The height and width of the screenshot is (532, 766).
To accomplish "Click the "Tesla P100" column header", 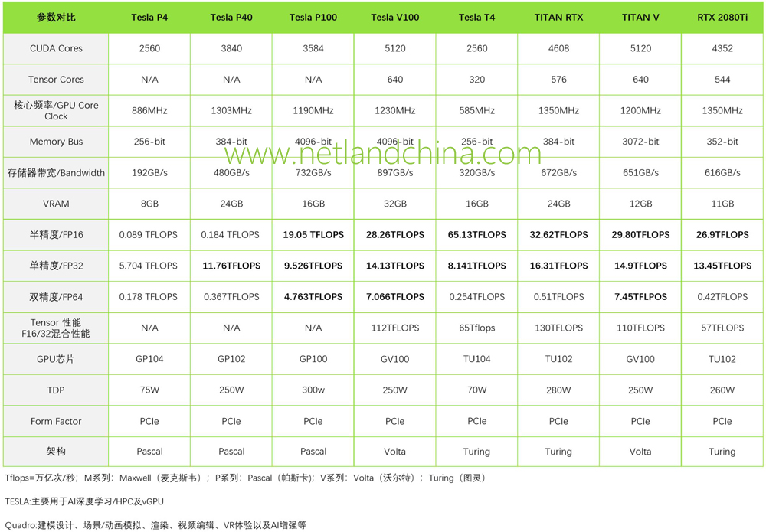I will pos(313,18).
